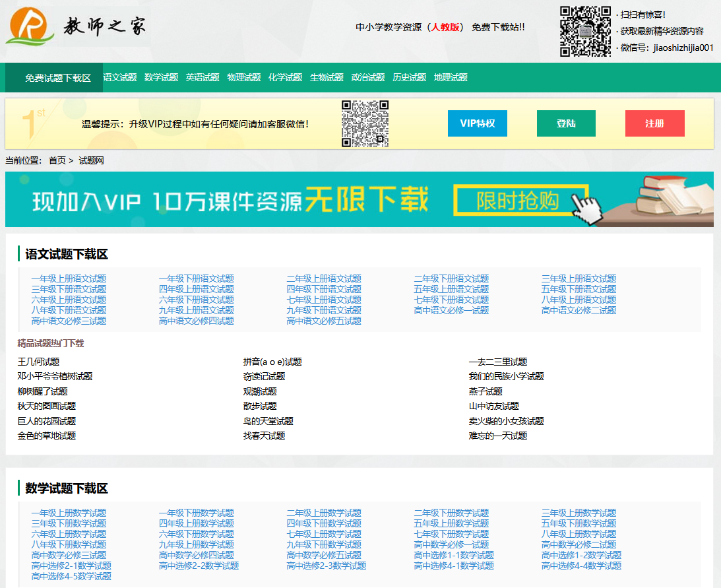Viewport: 721px width, 588px height.
Task: Click 我们的民族小学试题 link
Action: point(506,376)
